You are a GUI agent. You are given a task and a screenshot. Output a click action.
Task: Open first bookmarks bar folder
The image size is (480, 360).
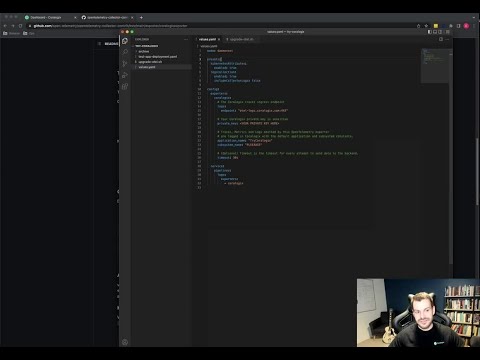[x=11, y=33]
